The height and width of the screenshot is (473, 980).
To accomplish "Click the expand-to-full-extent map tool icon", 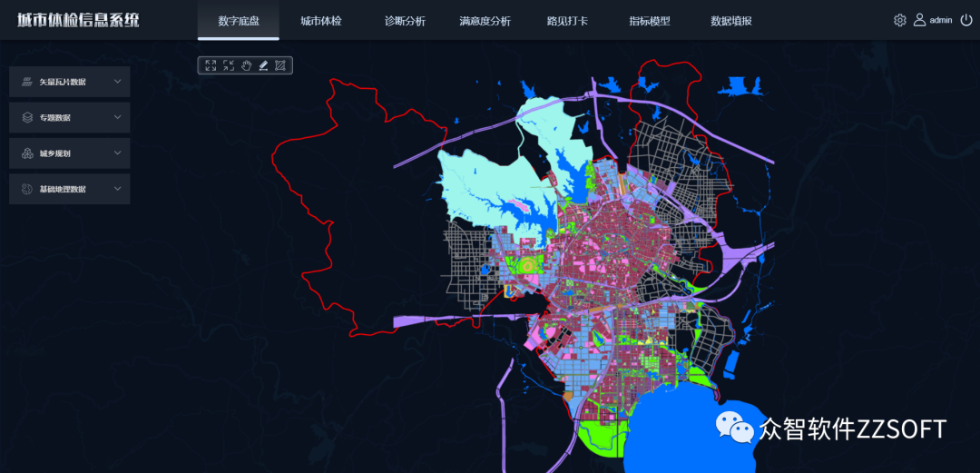I will (x=211, y=65).
